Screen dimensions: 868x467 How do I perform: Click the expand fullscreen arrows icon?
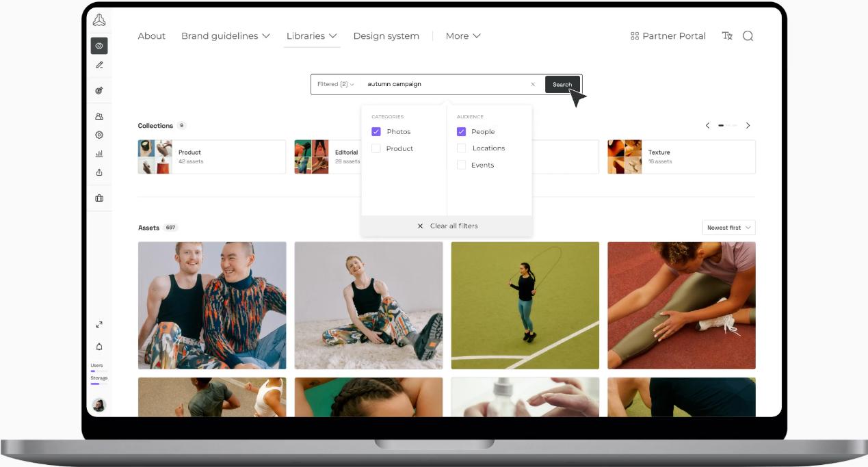[x=99, y=325]
